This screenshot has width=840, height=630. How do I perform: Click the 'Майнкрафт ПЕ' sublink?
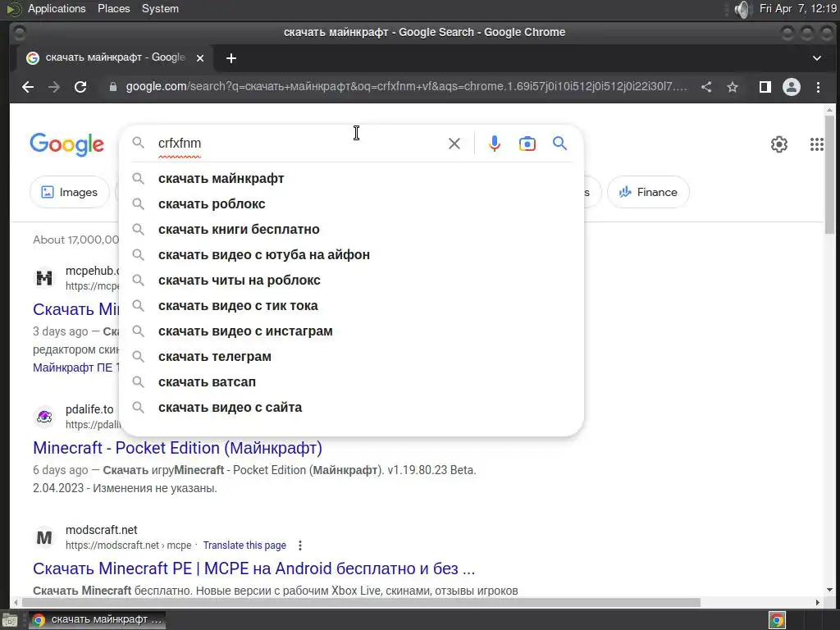pyautogui.click(x=76, y=367)
